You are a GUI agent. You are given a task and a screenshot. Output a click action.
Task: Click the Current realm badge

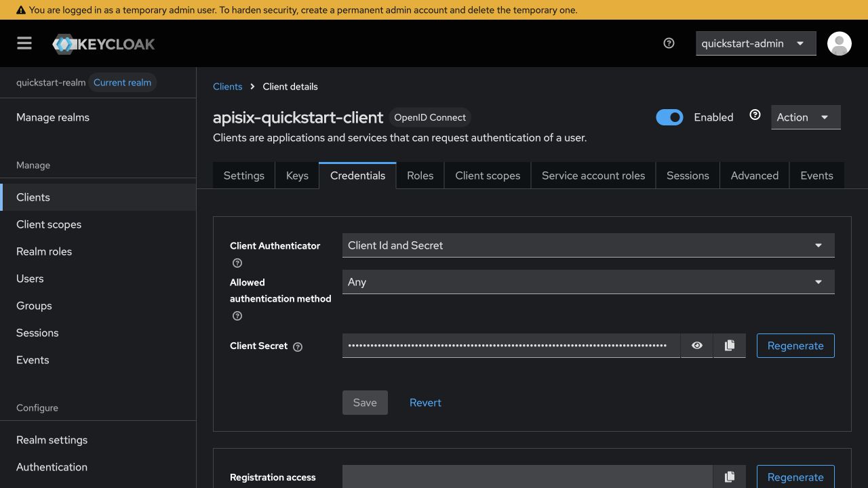coord(122,83)
